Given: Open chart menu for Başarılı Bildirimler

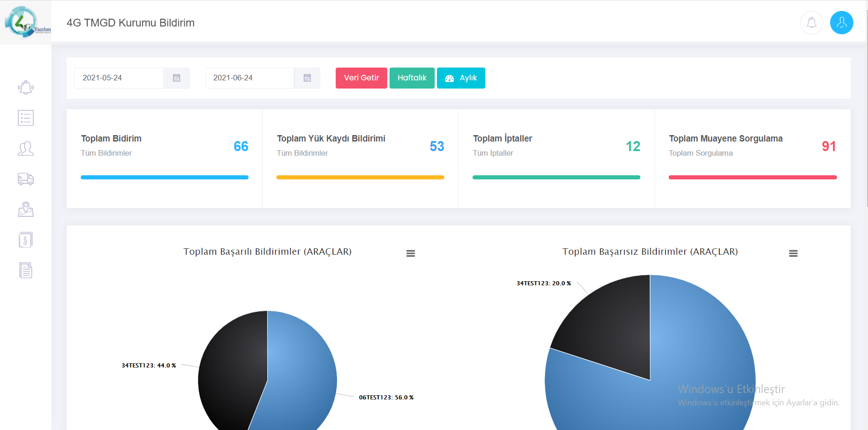Looking at the screenshot, I should [x=411, y=253].
